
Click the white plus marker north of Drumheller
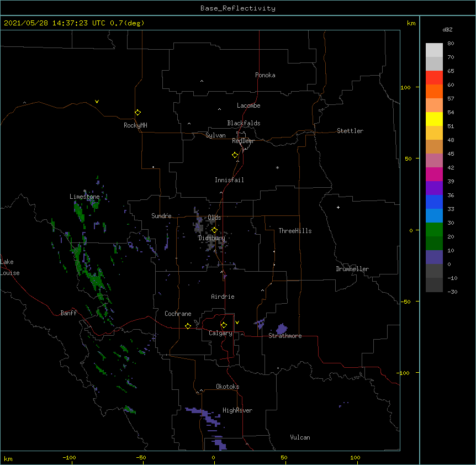338,207
